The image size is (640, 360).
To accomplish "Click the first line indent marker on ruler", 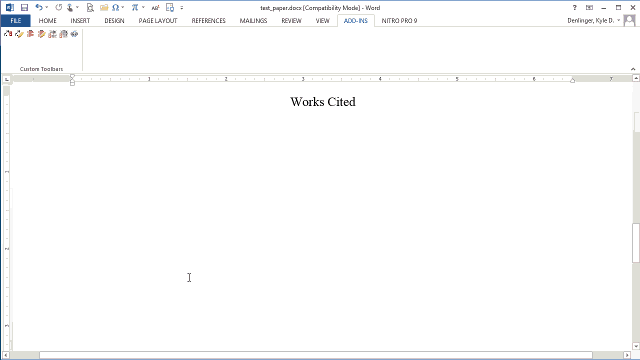I will click(x=72, y=77).
